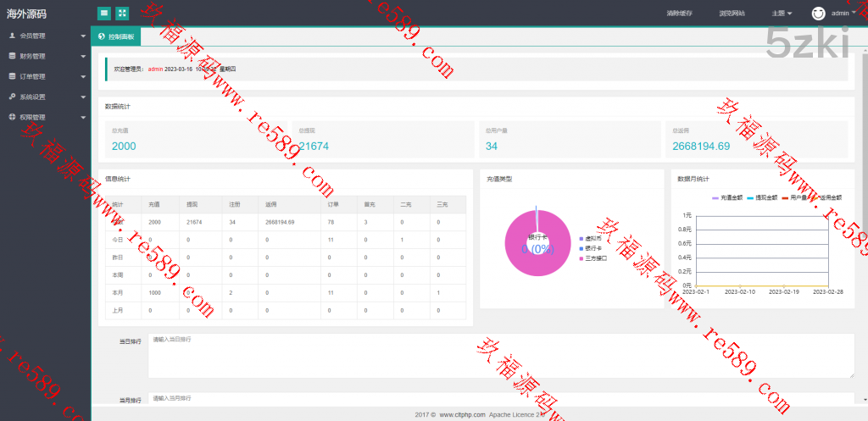Open the admin account dropdown

pyautogui.click(x=843, y=14)
